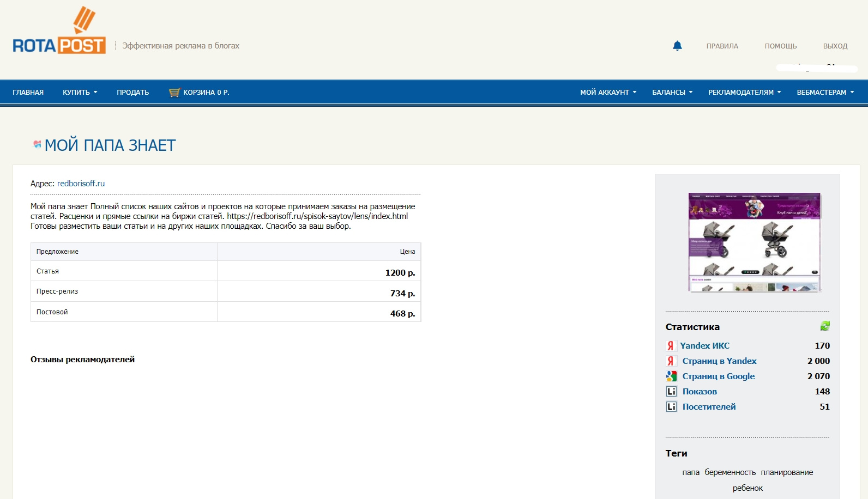The height and width of the screenshot is (499, 868).
Task: Click the Yandex icon next to Yandex ИКС
Action: coord(671,345)
